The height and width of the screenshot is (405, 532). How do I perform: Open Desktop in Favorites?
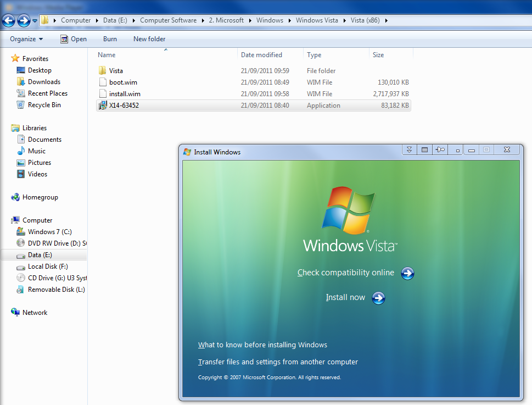coord(40,70)
